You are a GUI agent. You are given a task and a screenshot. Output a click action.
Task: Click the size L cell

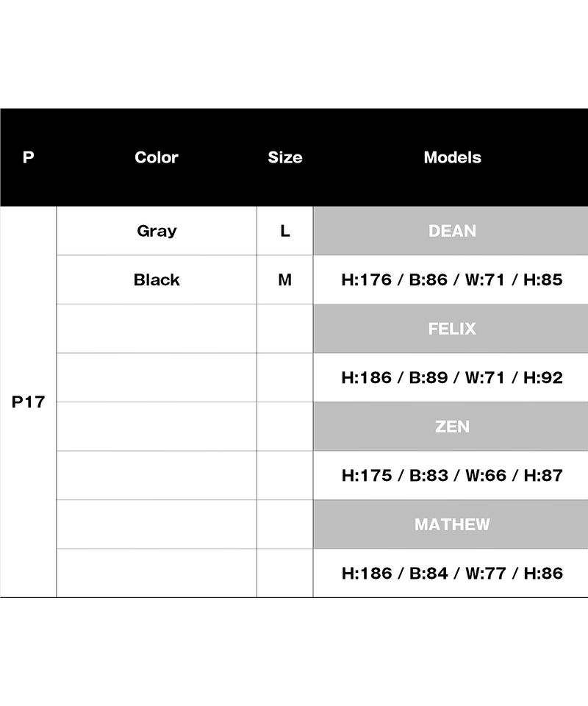pos(285,231)
